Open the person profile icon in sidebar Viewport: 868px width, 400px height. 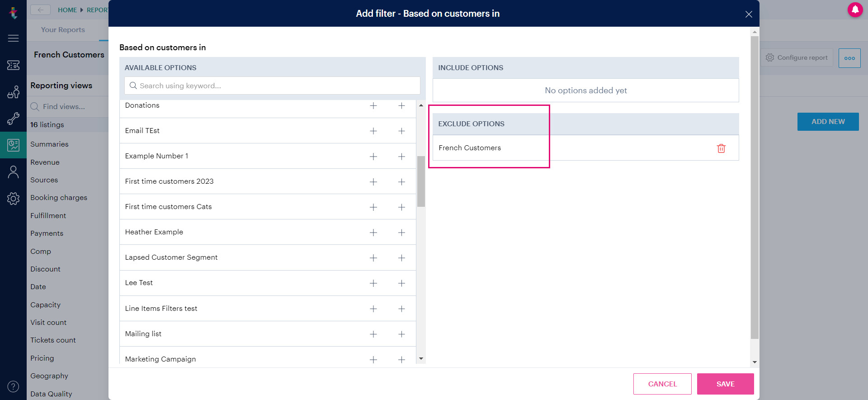click(x=13, y=172)
